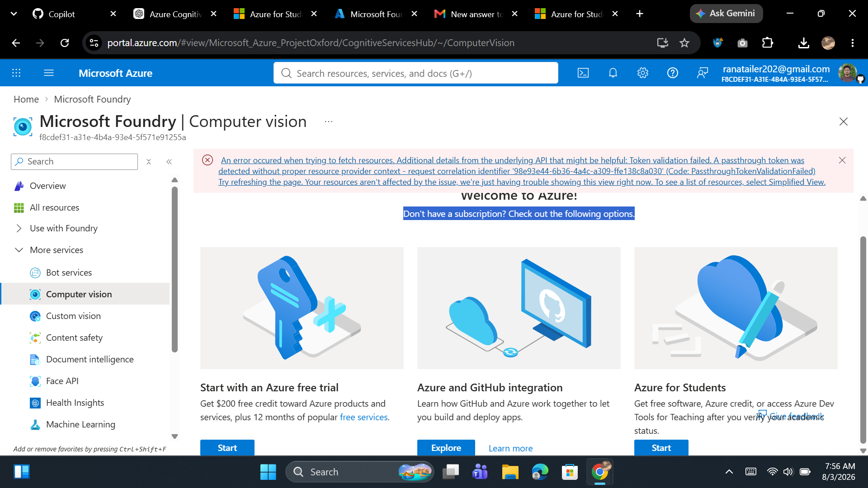Screen dimensions: 868x488
Task: Open Cloud Shell from the Azure header
Action: (583, 73)
